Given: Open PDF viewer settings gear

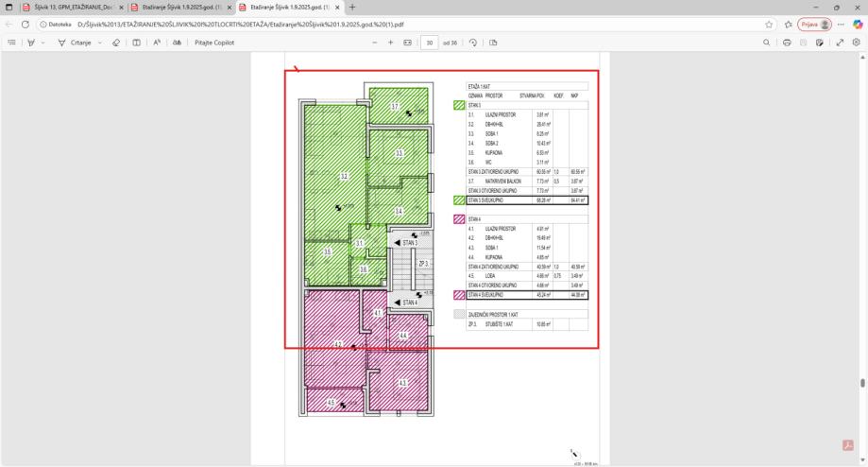Looking at the screenshot, I should pyautogui.click(x=857, y=43).
